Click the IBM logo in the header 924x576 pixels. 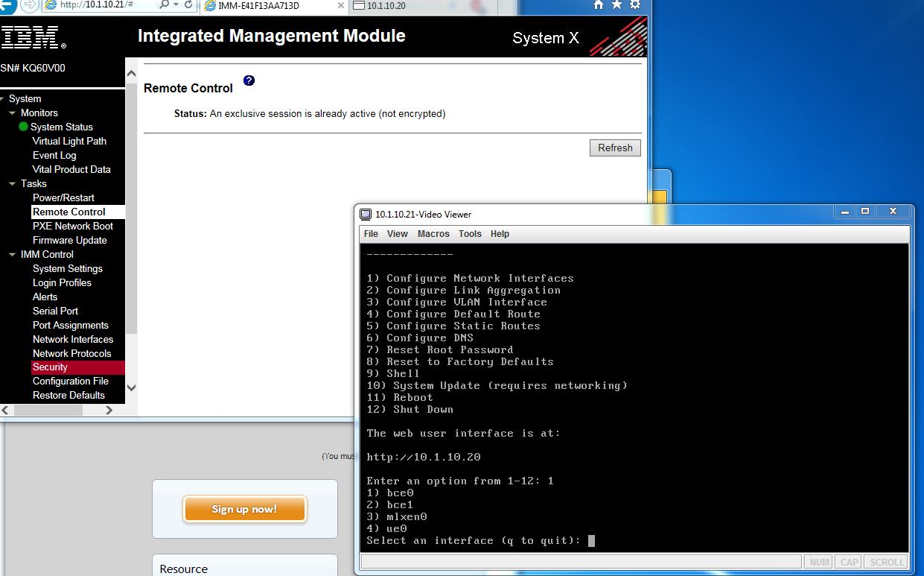pos(34,37)
